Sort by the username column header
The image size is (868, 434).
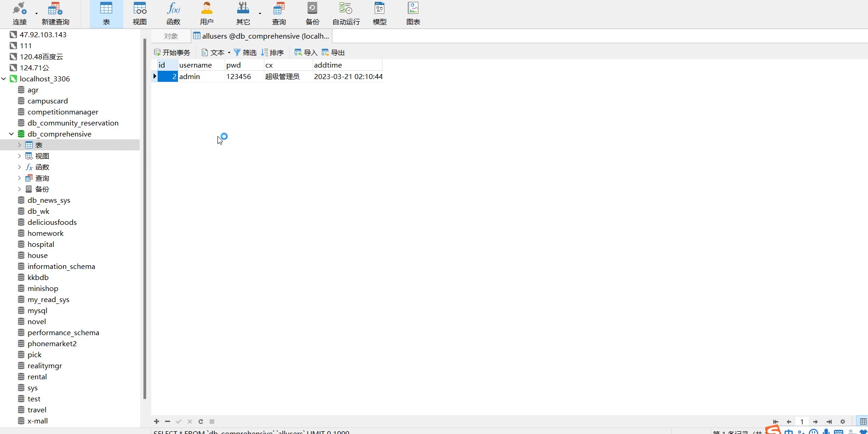tap(201, 65)
